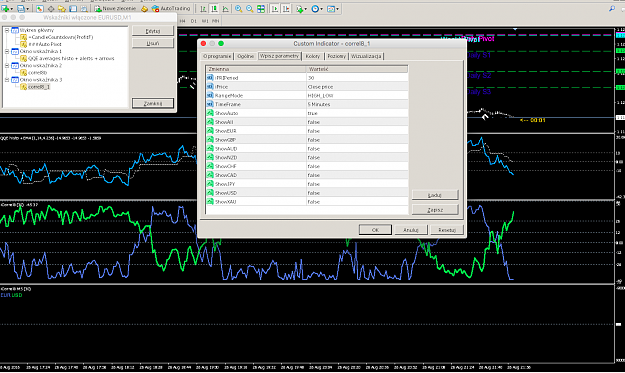Switch chart to line chart icon
The height and width of the screenshot is (373, 625).
pos(226,8)
